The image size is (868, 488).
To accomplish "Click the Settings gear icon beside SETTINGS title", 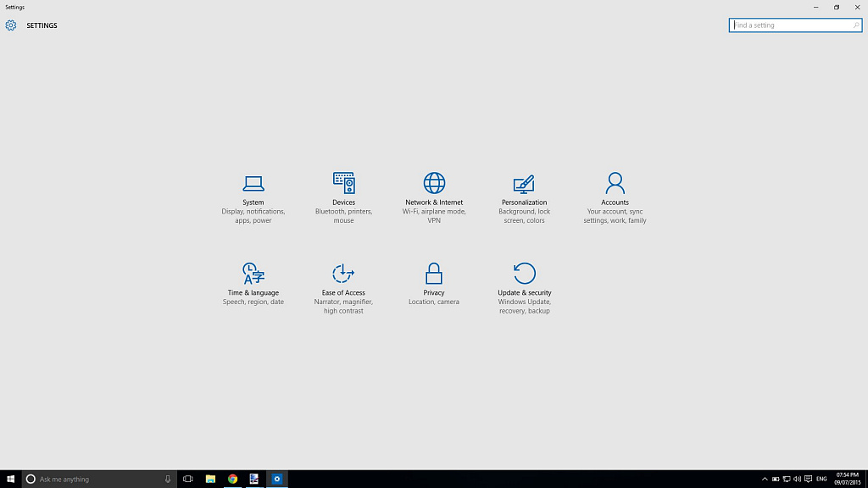I will tap(10, 25).
